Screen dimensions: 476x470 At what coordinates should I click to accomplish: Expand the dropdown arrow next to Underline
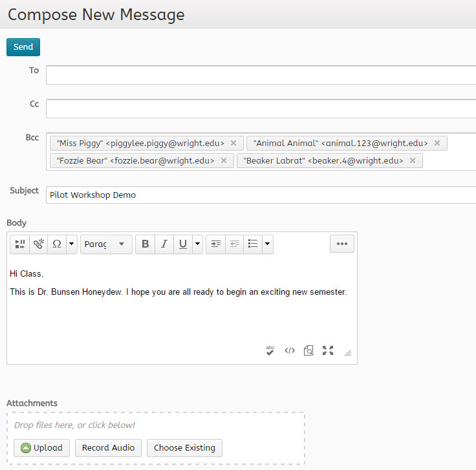click(197, 244)
